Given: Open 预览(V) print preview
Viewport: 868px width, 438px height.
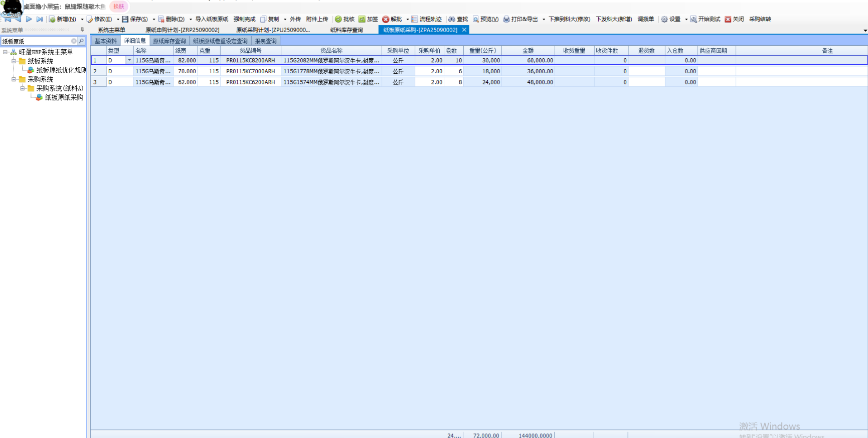Looking at the screenshot, I should [x=485, y=19].
